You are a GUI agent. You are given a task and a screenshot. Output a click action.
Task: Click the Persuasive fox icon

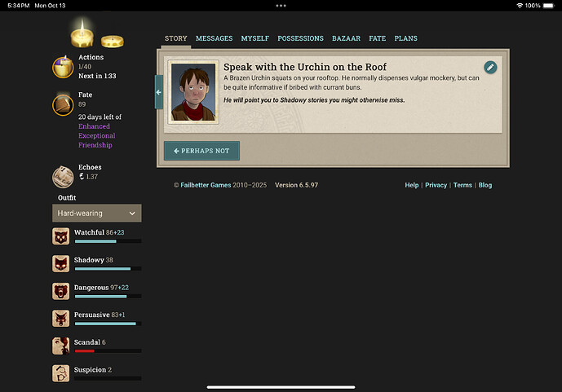click(61, 319)
